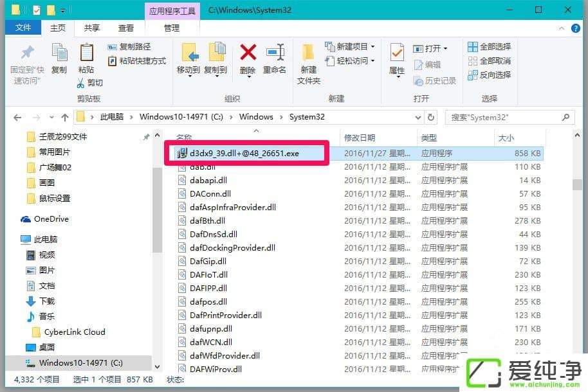
Task: Select file dafAspInfraProvider.dll
Action: coord(359,207)
